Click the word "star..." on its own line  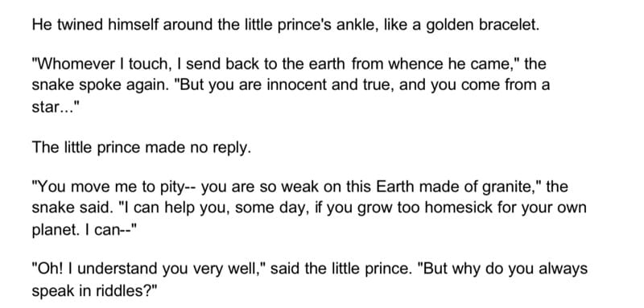(55, 108)
